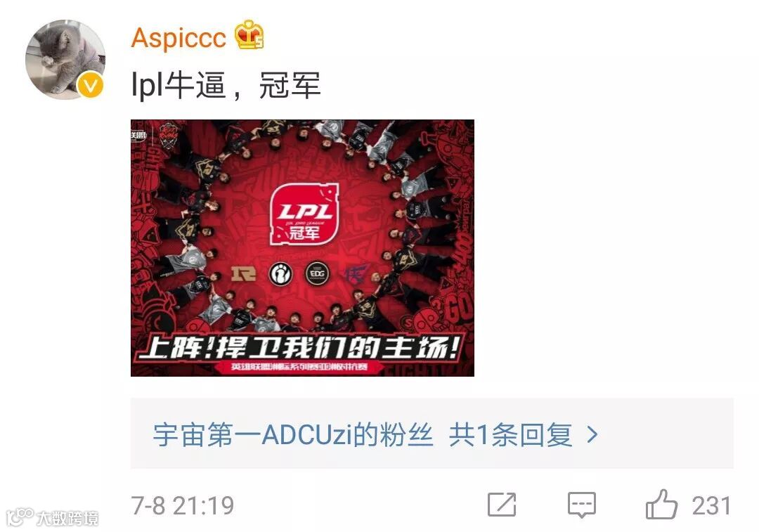The image size is (759, 532).
Task: Tap the yellow verified badge on avatar
Action: click(91, 86)
